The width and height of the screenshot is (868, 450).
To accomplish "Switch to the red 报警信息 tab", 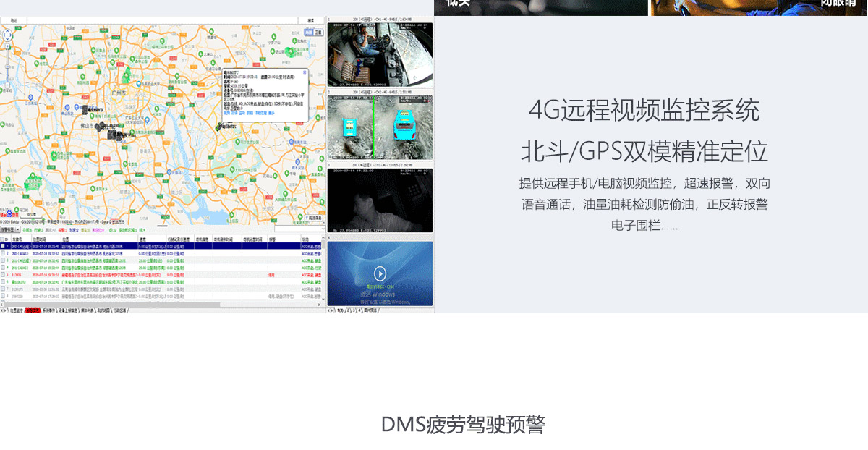I will tap(33, 310).
